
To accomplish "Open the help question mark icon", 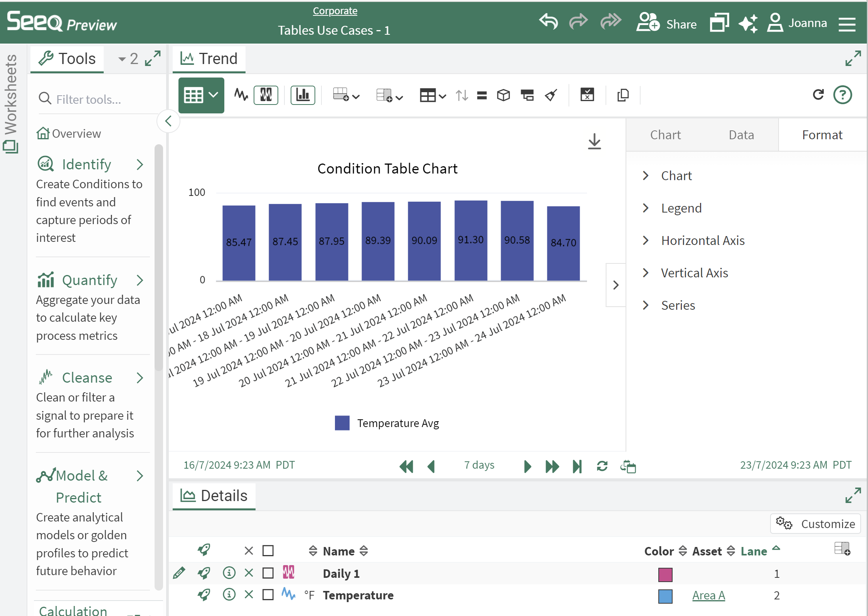I will pyautogui.click(x=843, y=95).
